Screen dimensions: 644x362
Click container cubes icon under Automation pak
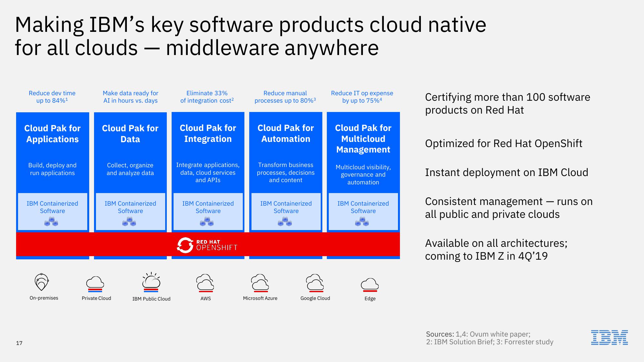[x=285, y=221]
